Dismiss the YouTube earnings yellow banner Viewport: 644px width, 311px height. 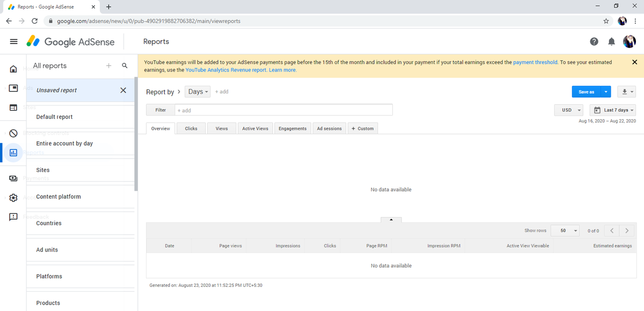[635, 62]
